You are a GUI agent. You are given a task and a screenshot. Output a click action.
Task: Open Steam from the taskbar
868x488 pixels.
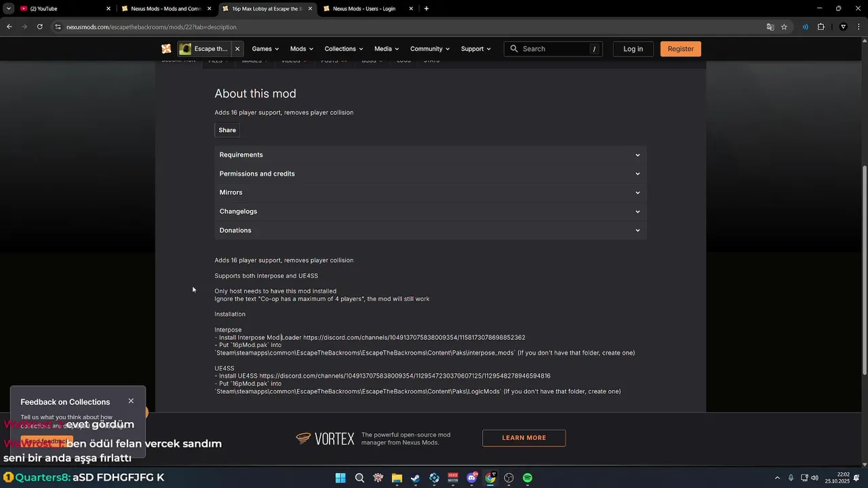(x=415, y=478)
